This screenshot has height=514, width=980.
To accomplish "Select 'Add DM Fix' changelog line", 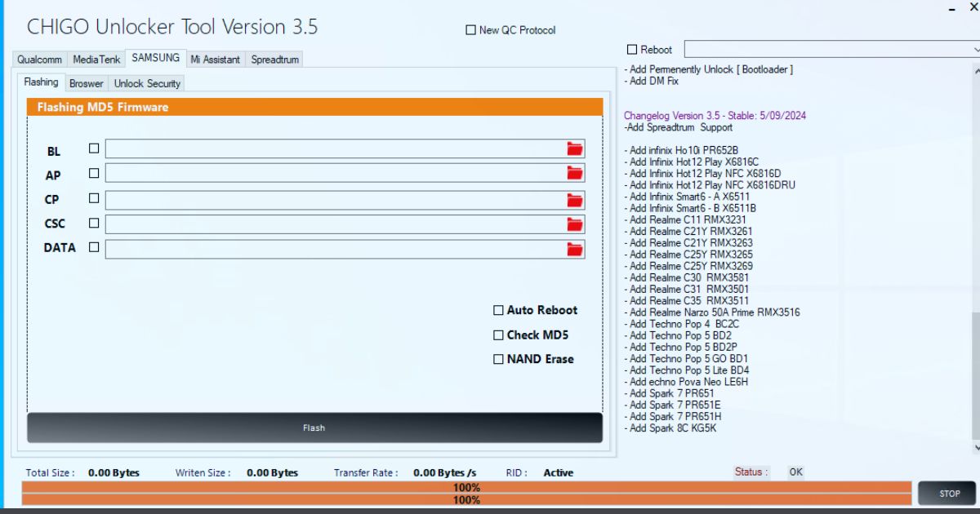I will (x=652, y=81).
